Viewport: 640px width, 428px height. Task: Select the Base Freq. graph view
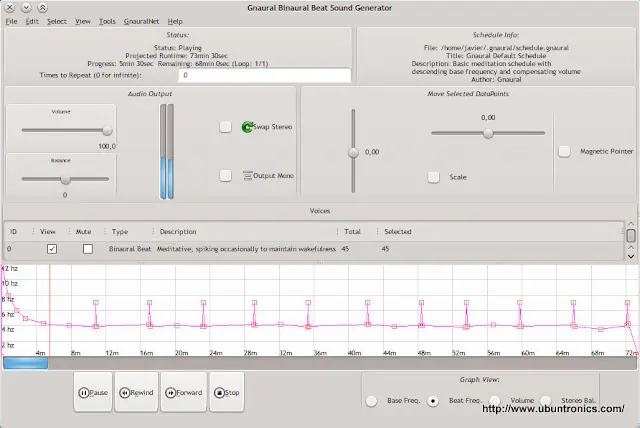371,401
